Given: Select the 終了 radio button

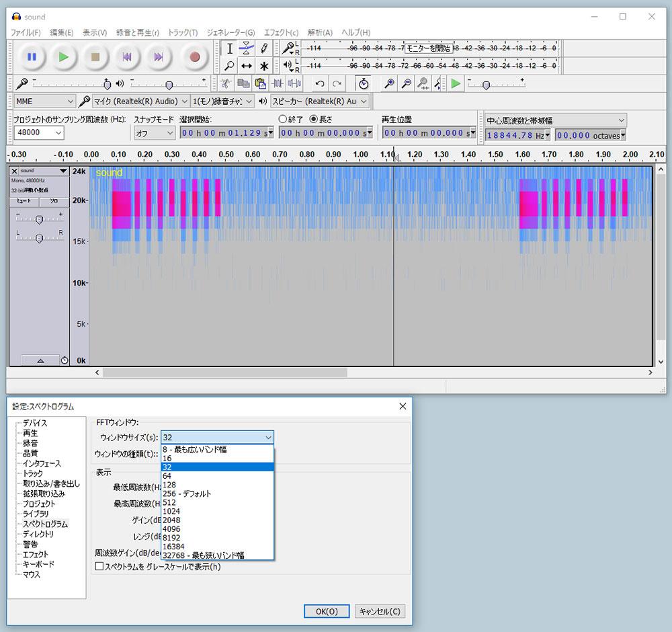Looking at the screenshot, I should (x=283, y=119).
